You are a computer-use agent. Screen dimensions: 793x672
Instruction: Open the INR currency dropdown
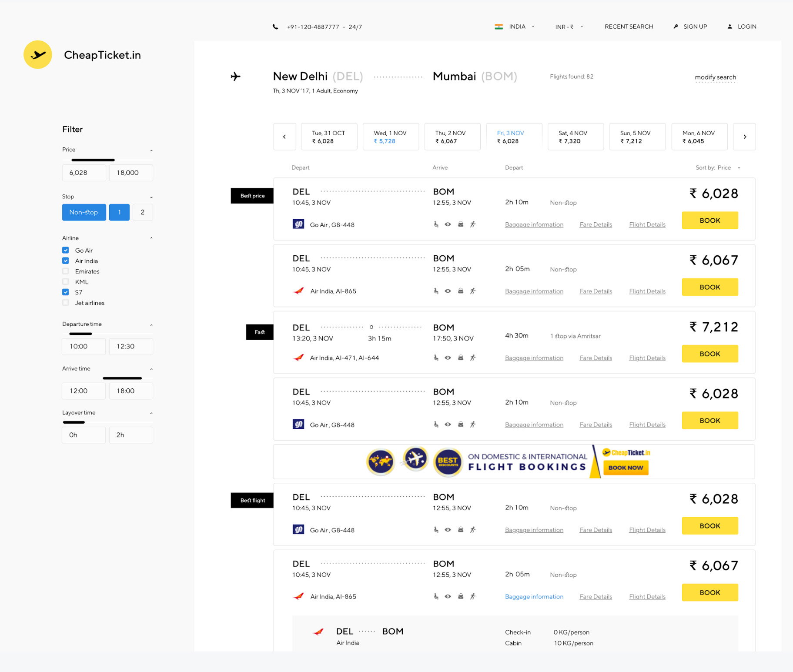point(569,27)
